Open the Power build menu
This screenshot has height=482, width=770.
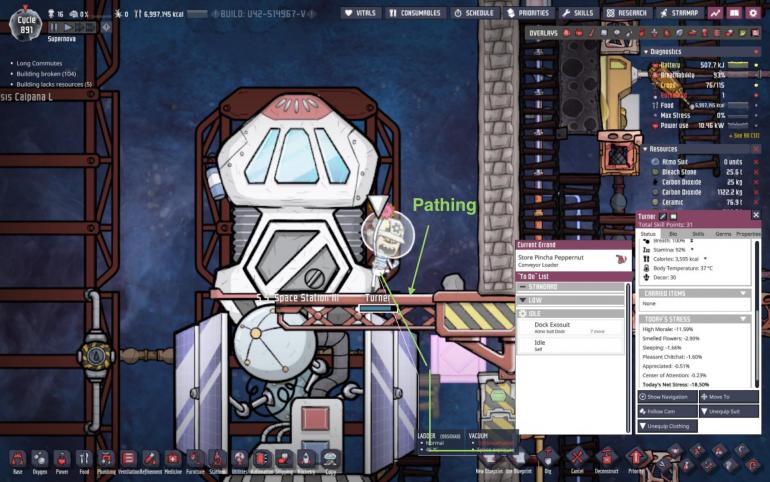point(62,462)
